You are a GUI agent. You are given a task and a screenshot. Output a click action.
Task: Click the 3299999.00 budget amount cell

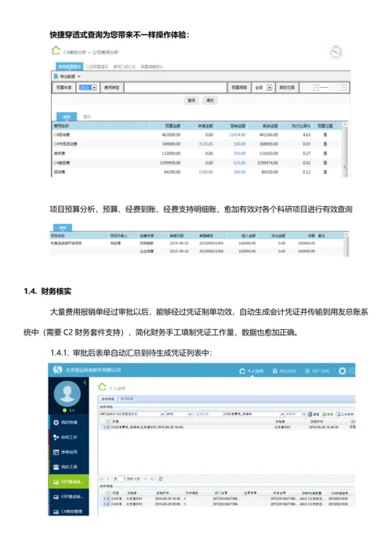click(x=170, y=162)
